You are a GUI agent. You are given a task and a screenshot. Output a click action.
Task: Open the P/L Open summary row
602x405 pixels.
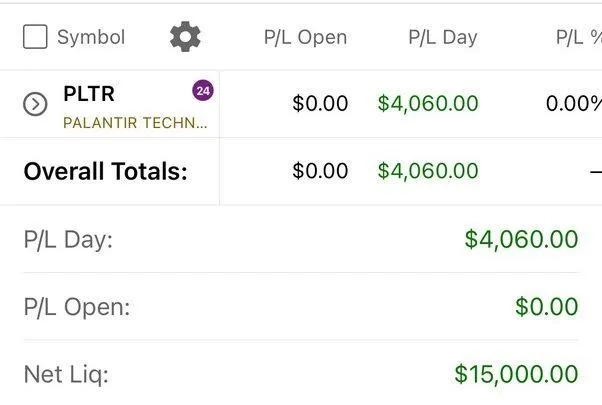pyautogui.click(x=301, y=306)
